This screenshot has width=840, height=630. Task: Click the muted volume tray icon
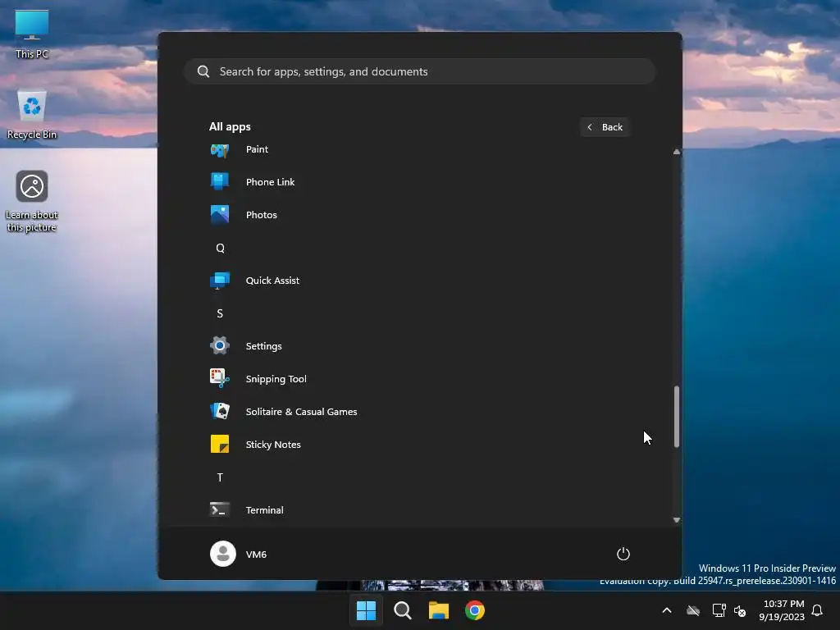pyautogui.click(x=741, y=610)
